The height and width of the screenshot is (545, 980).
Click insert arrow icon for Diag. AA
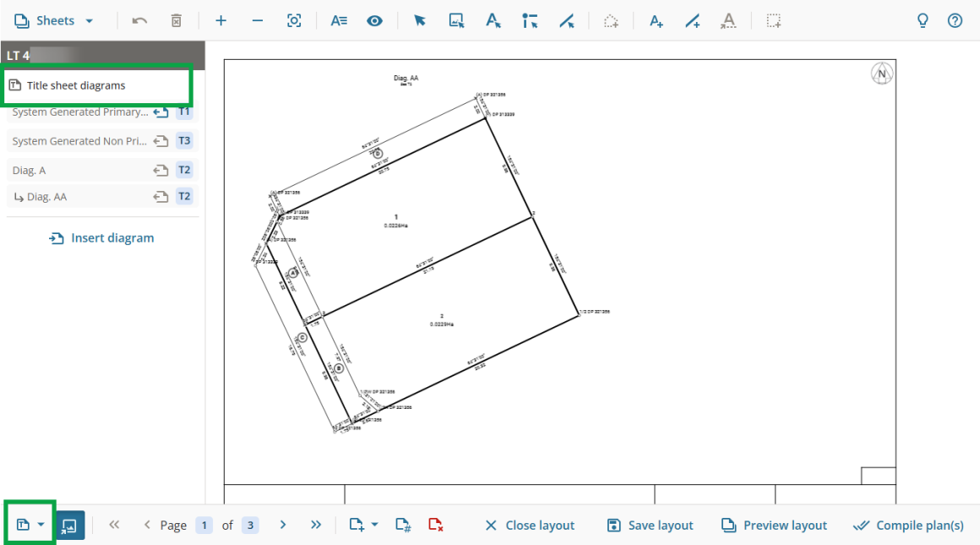click(161, 197)
